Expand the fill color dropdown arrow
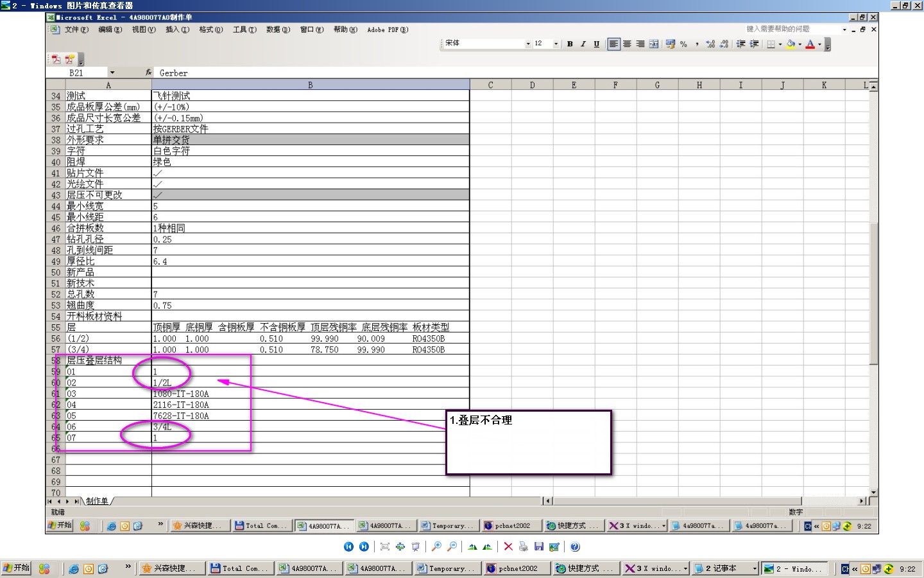Image resolution: width=924 pixels, height=578 pixels. click(800, 44)
